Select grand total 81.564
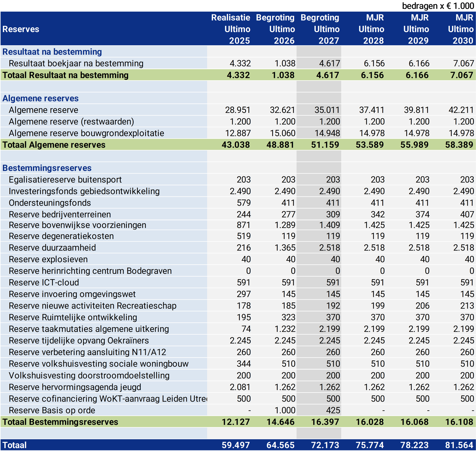 click(x=459, y=445)
